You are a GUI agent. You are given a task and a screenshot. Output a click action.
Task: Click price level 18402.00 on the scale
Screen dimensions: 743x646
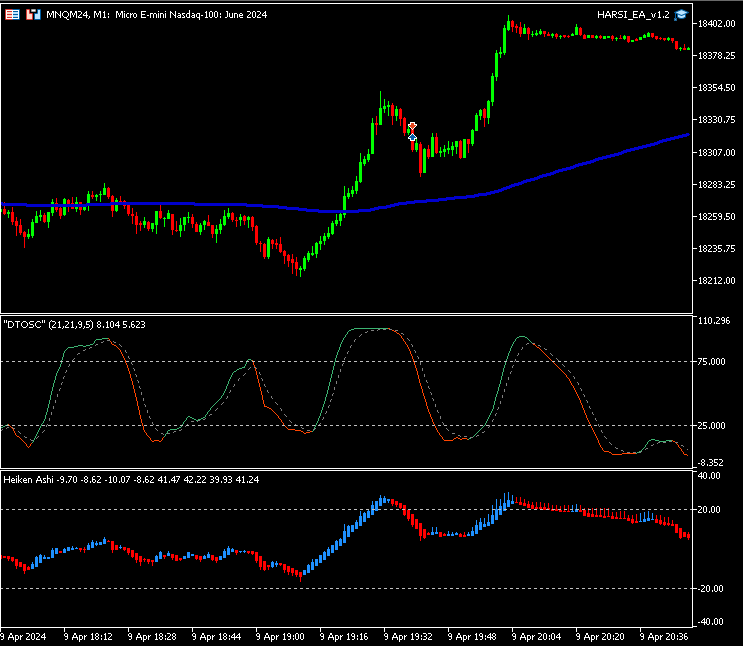[x=716, y=24]
